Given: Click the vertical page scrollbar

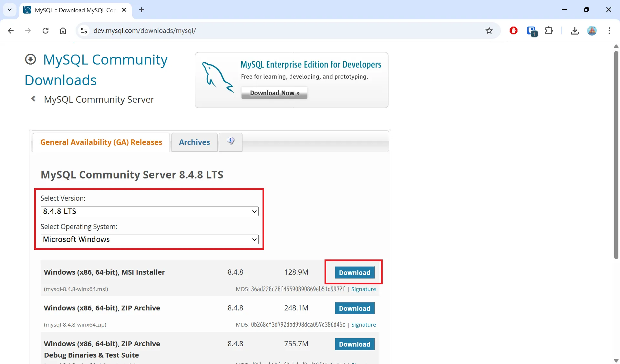Looking at the screenshot, I should (616, 155).
